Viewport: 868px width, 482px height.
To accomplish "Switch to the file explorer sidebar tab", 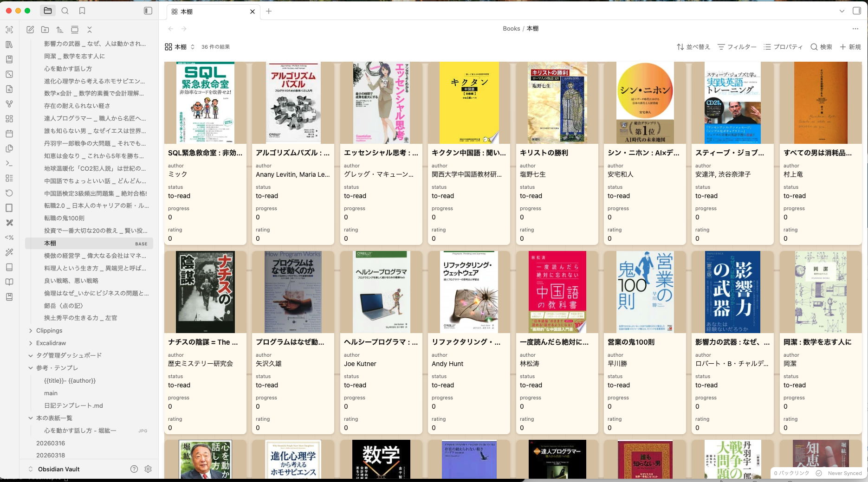I will [48, 11].
